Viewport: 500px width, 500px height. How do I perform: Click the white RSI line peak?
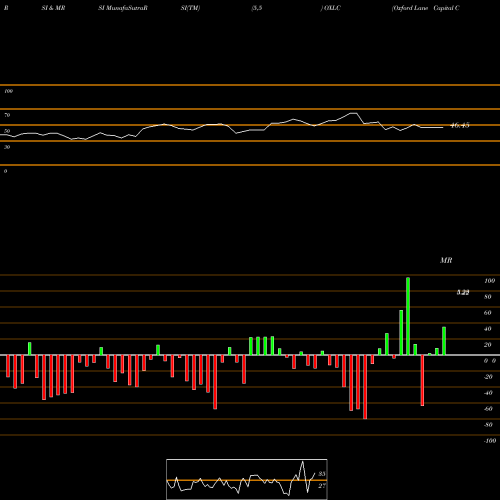pos(354,113)
